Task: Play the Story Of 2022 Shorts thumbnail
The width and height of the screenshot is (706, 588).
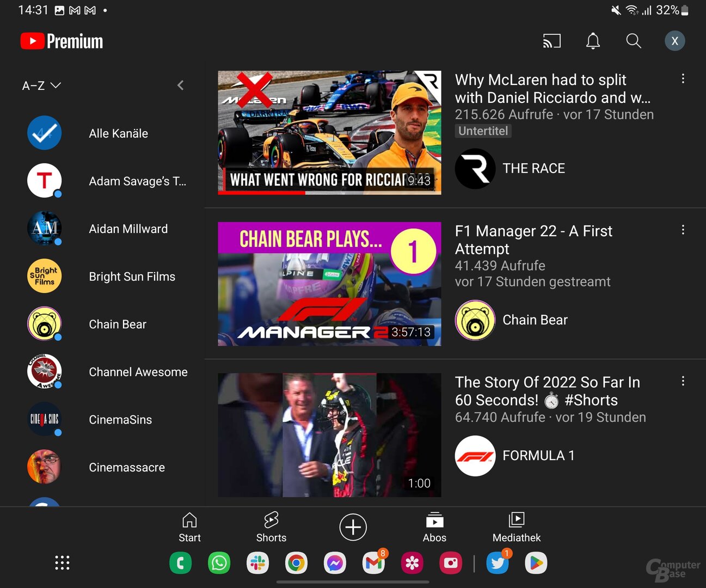Action: (x=329, y=435)
